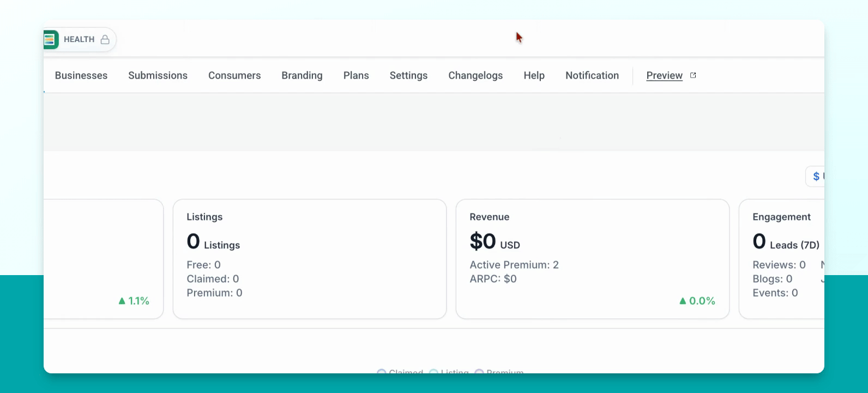868x393 pixels.
Task: Select the Listings stats card
Action: [x=310, y=259]
